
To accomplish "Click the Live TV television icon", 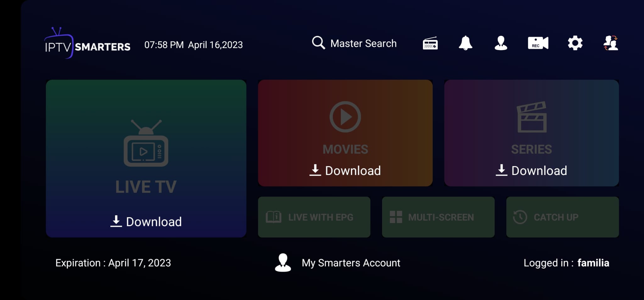I will click(x=146, y=143).
